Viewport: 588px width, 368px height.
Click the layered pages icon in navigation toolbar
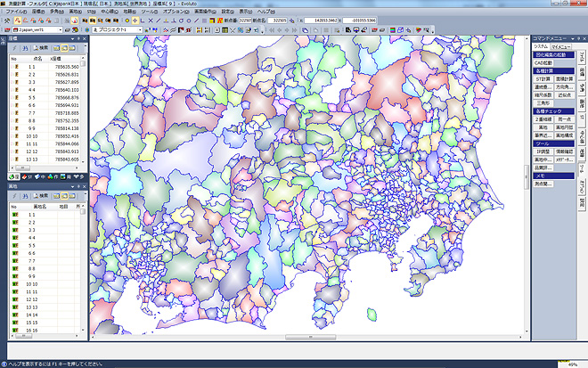(x=306, y=30)
